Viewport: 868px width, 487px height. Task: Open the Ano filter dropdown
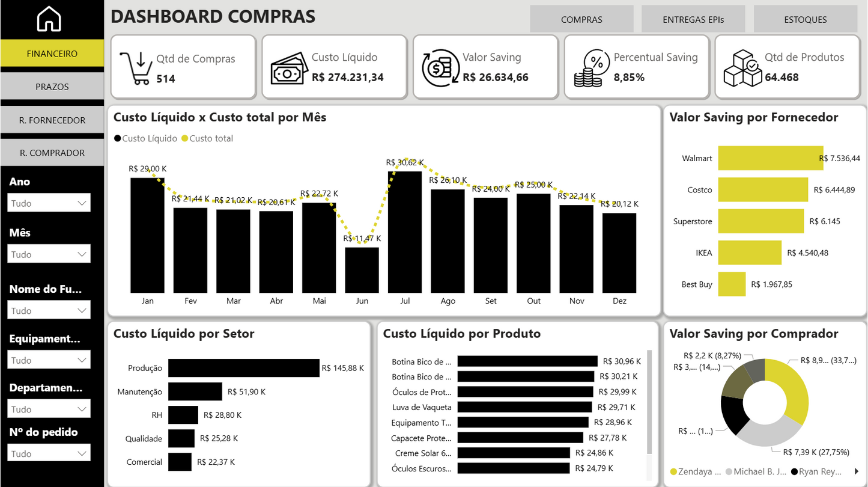tap(49, 203)
